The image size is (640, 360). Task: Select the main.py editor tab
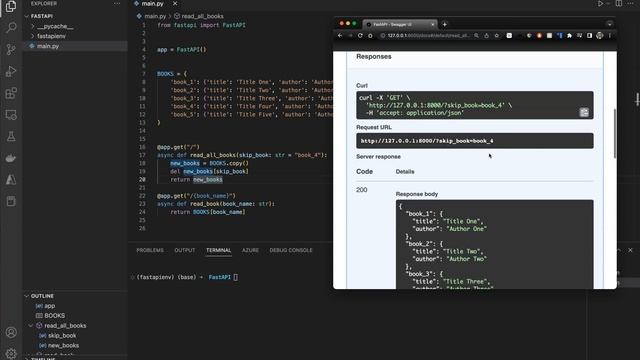(152, 4)
